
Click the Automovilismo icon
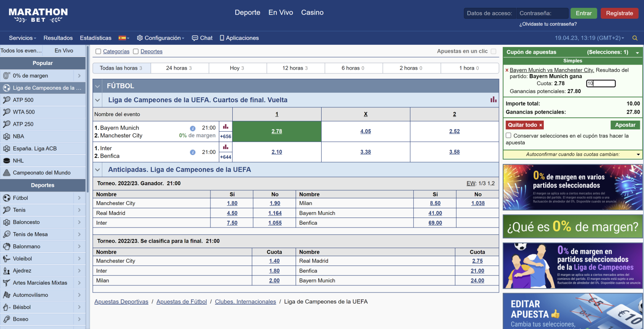[x=6, y=295]
